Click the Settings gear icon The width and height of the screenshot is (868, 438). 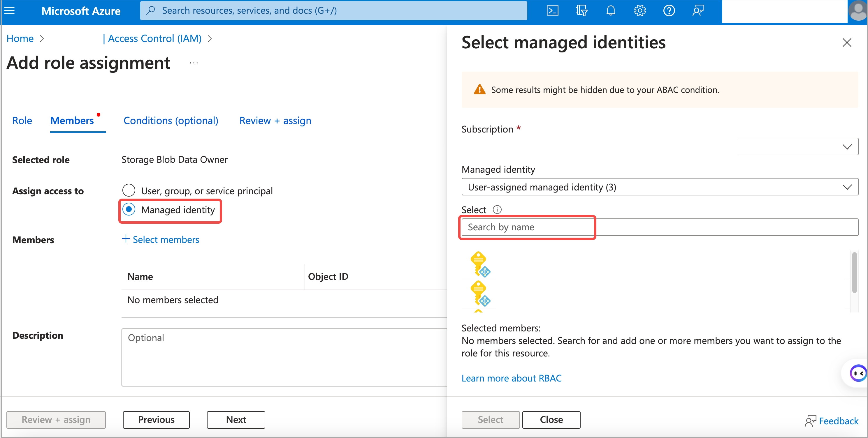[639, 10]
